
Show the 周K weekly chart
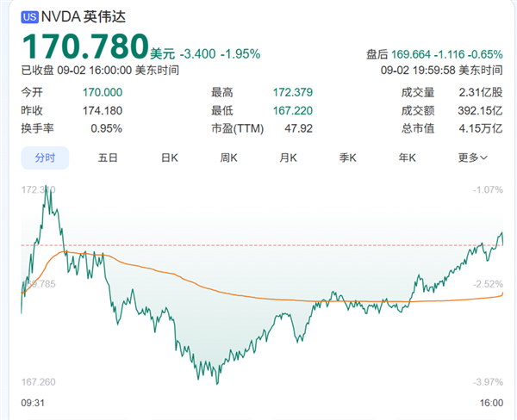228,157
